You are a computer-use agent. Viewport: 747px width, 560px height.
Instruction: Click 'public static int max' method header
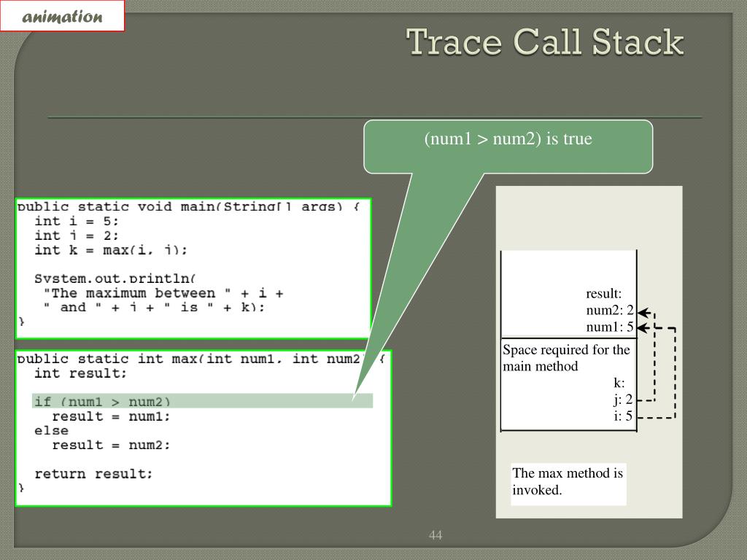[x=201, y=359]
